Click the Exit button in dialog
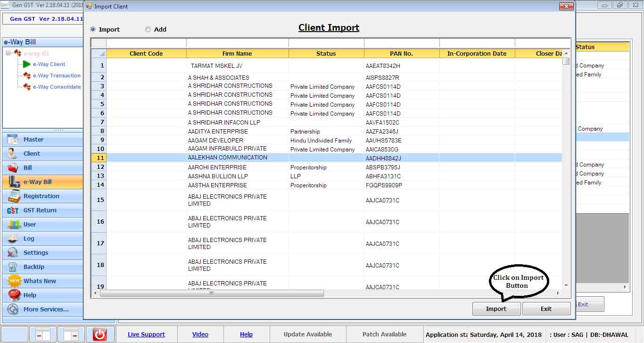This screenshot has height=343, width=644. pyautogui.click(x=546, y=309)
